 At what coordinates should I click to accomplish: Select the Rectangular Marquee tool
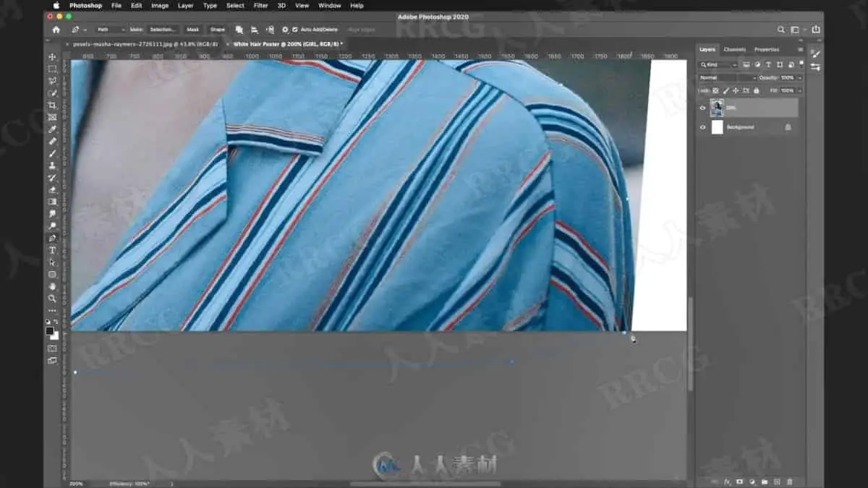[52, 69]
